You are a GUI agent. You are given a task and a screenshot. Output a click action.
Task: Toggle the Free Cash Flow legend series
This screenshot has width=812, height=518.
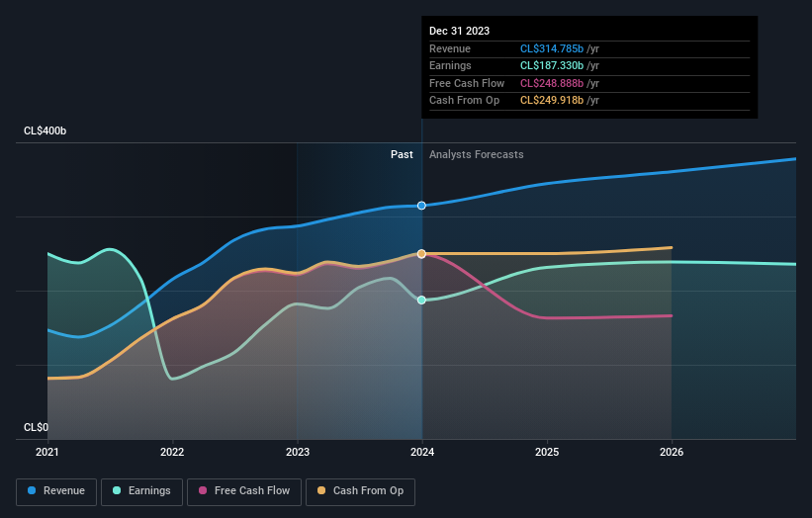[244, 491]
